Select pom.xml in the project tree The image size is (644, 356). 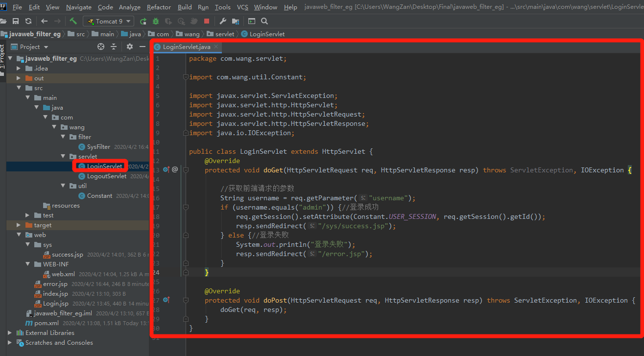point(47,323)
